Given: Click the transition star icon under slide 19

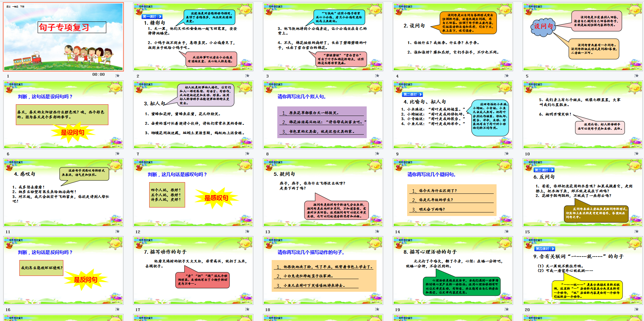Looking at the screenshot, I should pyautogui.click(x=507, y=309).
